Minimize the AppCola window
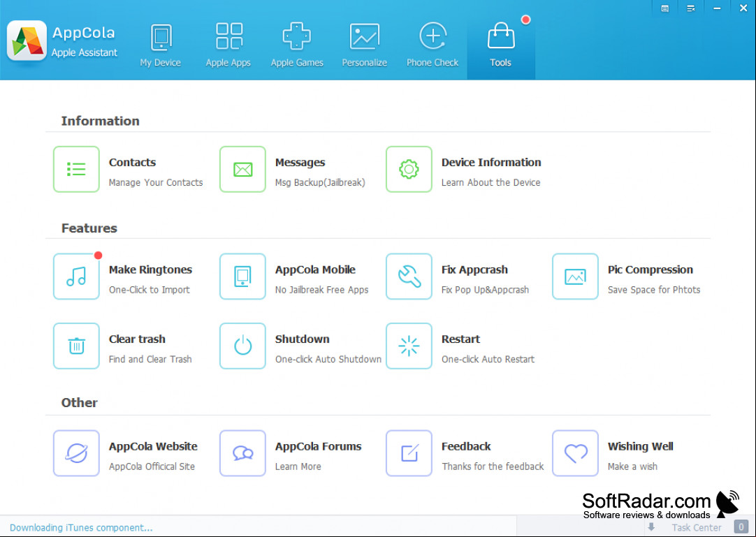Viewport: 756px width, 537px height. pos(717,8)
